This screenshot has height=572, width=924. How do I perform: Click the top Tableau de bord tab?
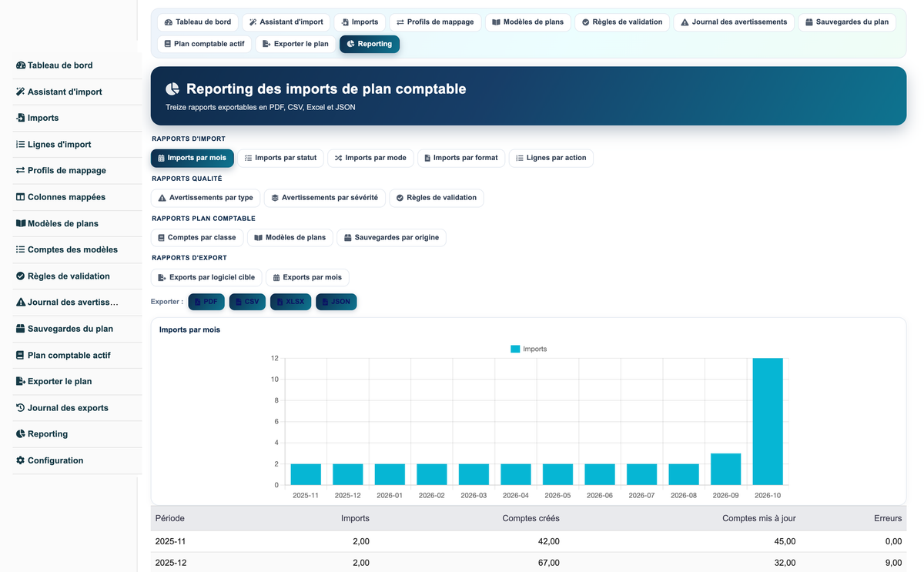click(x=198, y=22)
